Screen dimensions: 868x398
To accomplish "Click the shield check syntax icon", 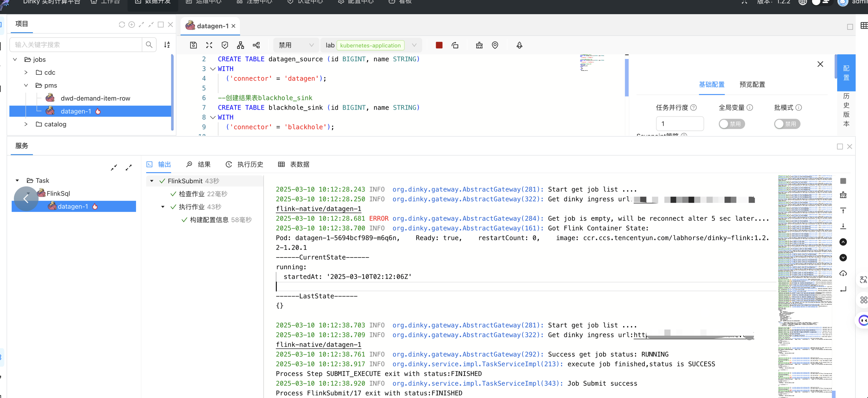I will (x=225, y=45).
